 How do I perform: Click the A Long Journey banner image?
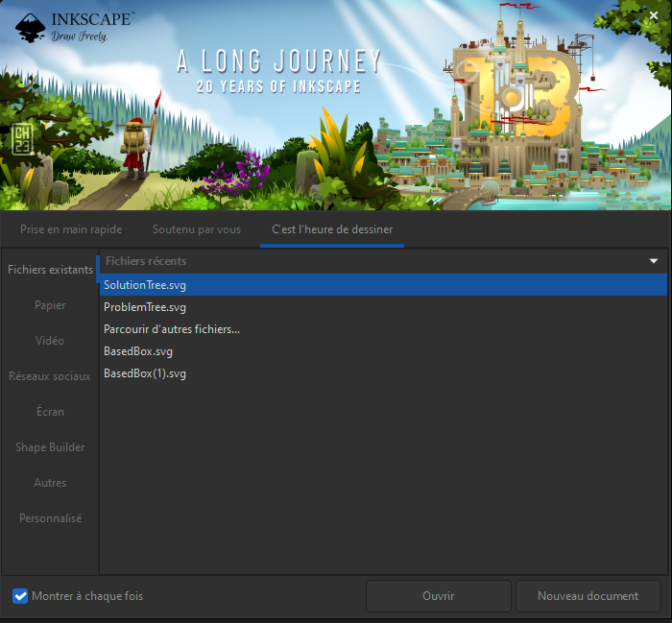pyautogui.click(x=336, y=105)
